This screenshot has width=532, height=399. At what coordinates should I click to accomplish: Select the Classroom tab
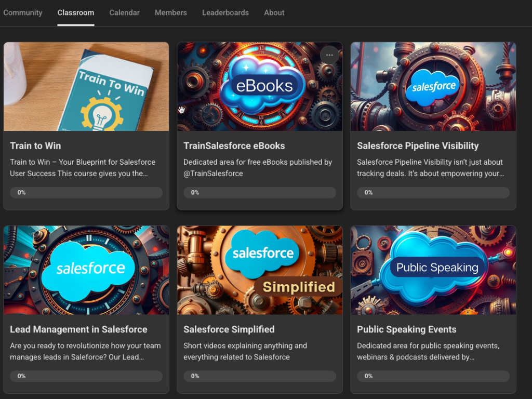76,12
